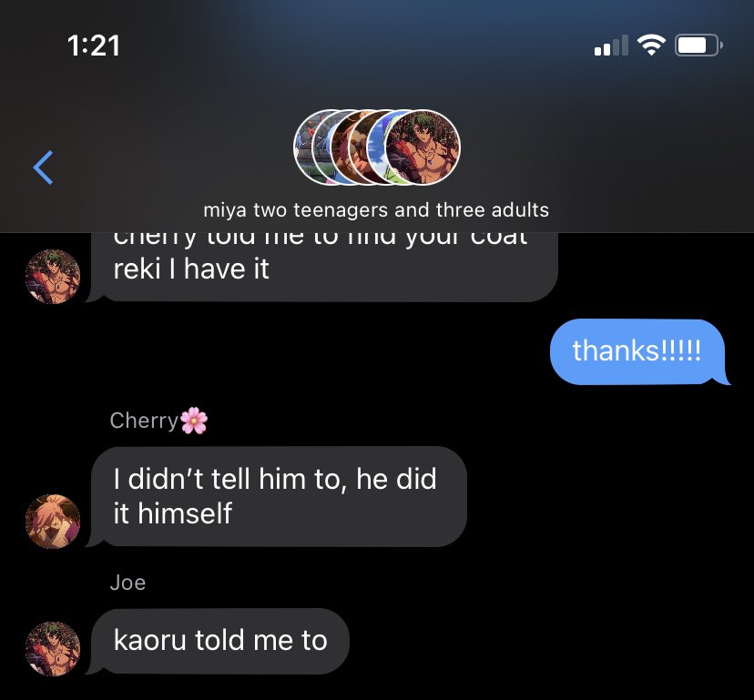Viewport: 754px width, 700px height.
Task: Tap the cherry blossom emoji by Cherry
Action: point(194,421)
